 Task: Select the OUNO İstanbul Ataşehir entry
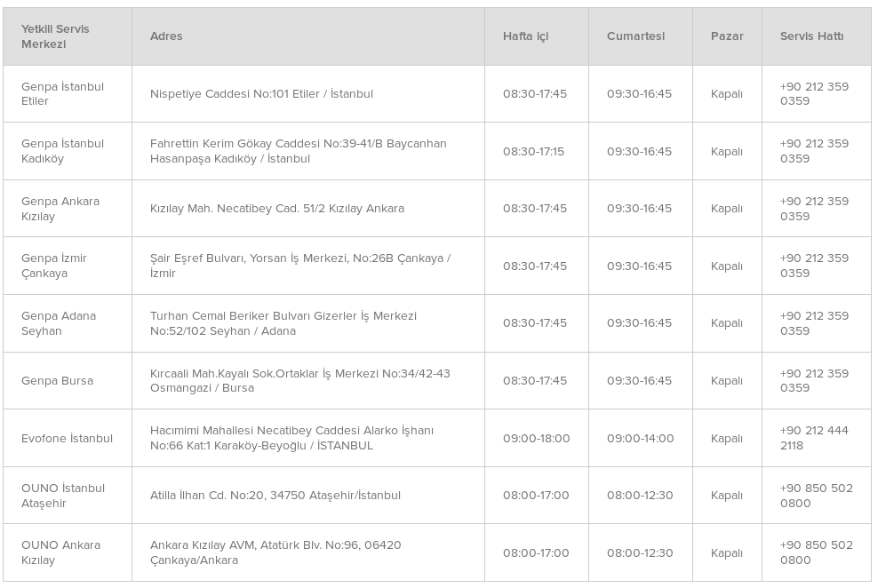[63, 496]
